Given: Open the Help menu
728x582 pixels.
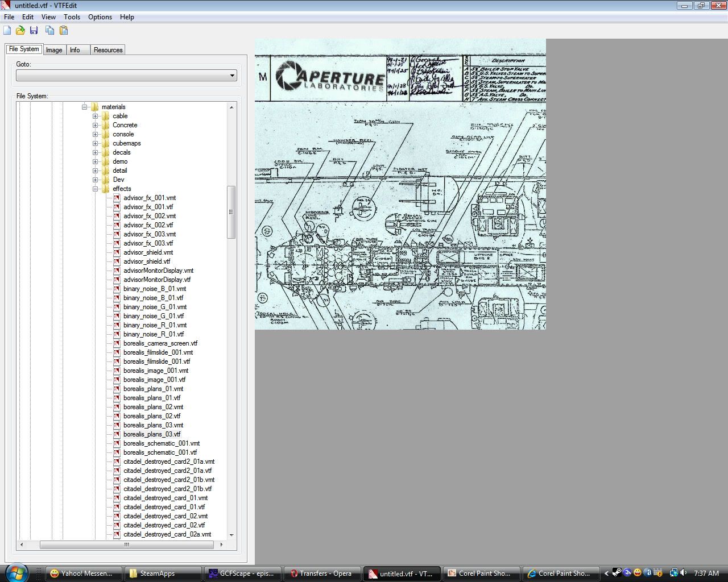Looking at the screenshot, I should coord(127,17).
